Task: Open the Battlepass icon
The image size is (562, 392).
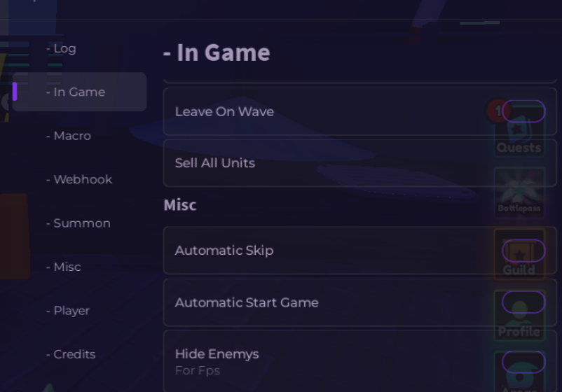Action: point(519,192)
